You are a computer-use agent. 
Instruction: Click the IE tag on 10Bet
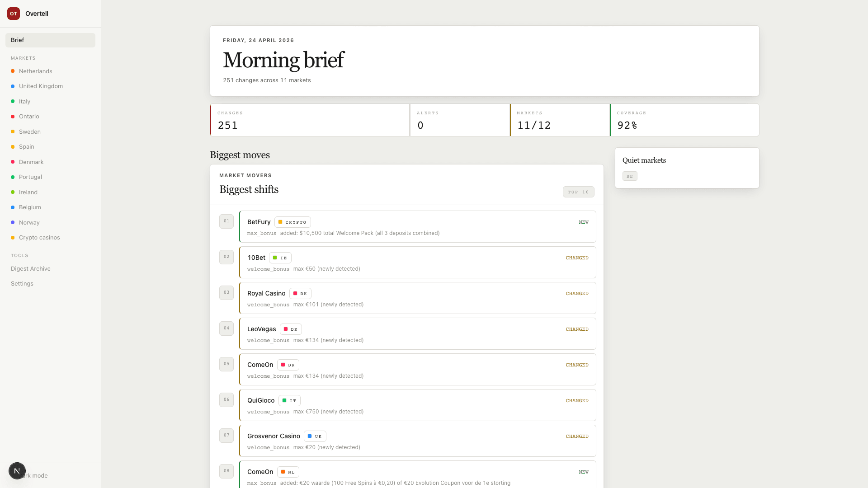(280, 258)
